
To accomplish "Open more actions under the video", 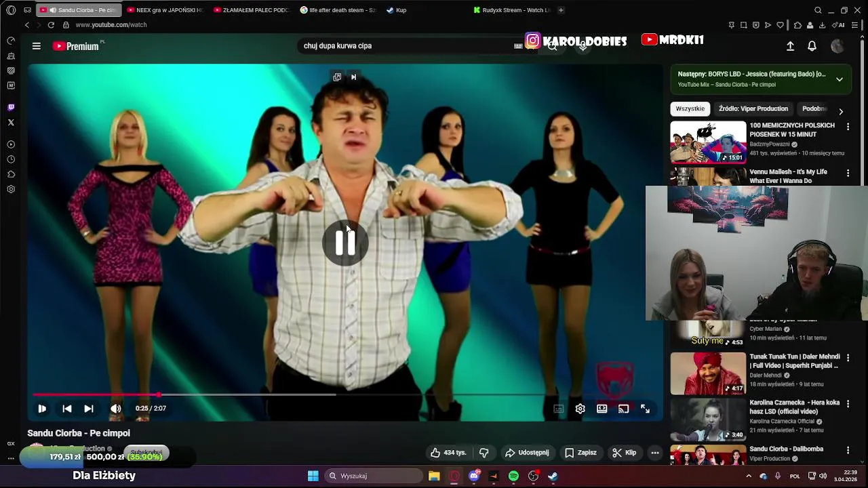I will 654,453.
